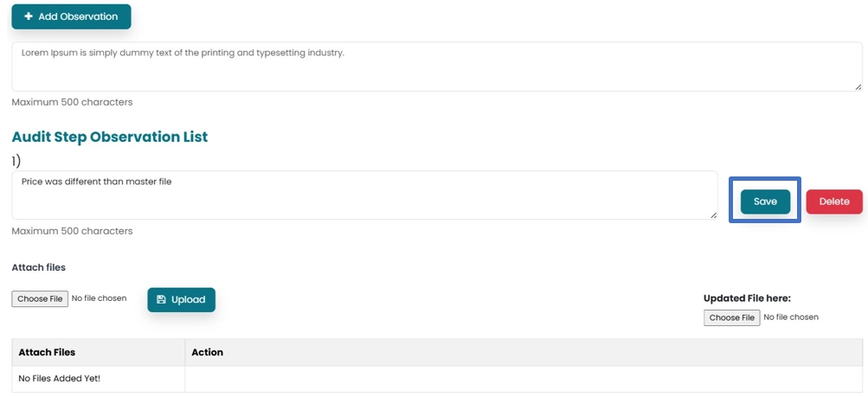Click resize grip of the price observation textarea

point(713,215)
